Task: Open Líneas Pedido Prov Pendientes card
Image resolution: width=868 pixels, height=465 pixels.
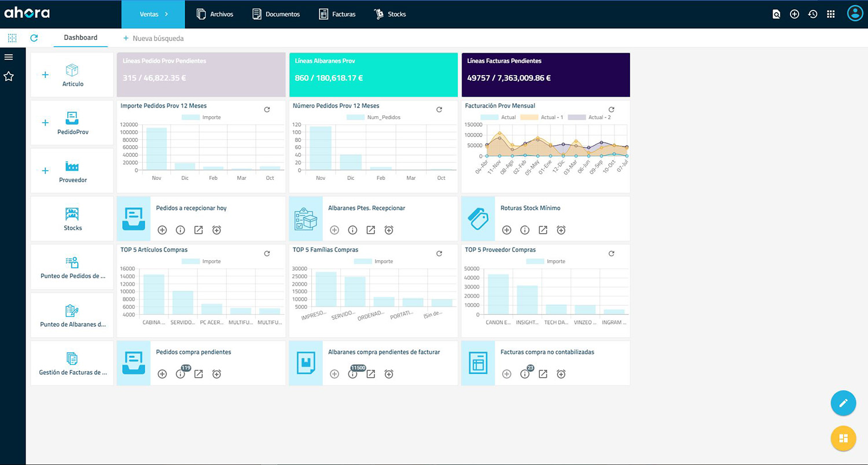Action: tap(201, 75)
